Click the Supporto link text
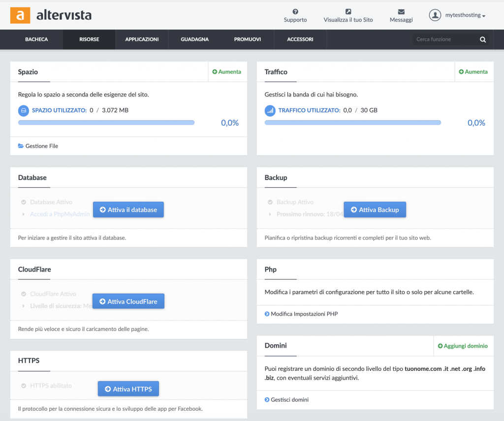The image size is (504, 421). tap(295, 20)
